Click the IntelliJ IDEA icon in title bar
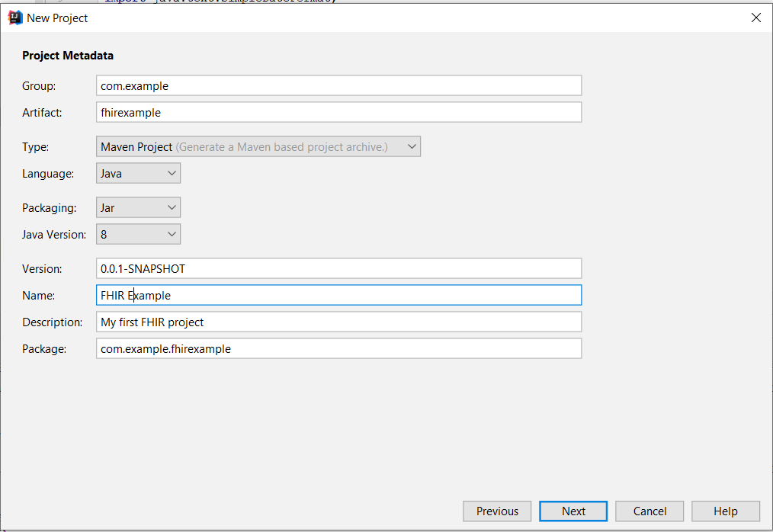The height and width of the screenshot is (532, 773). click(14, 18)
